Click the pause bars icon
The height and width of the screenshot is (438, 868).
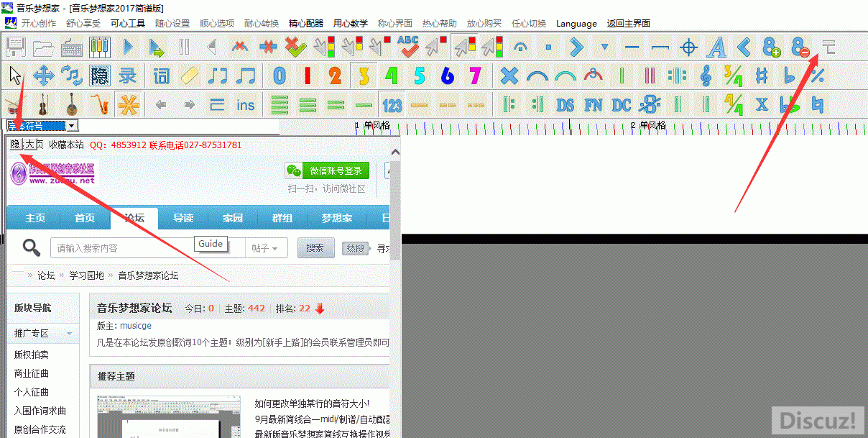coord(185,47)
